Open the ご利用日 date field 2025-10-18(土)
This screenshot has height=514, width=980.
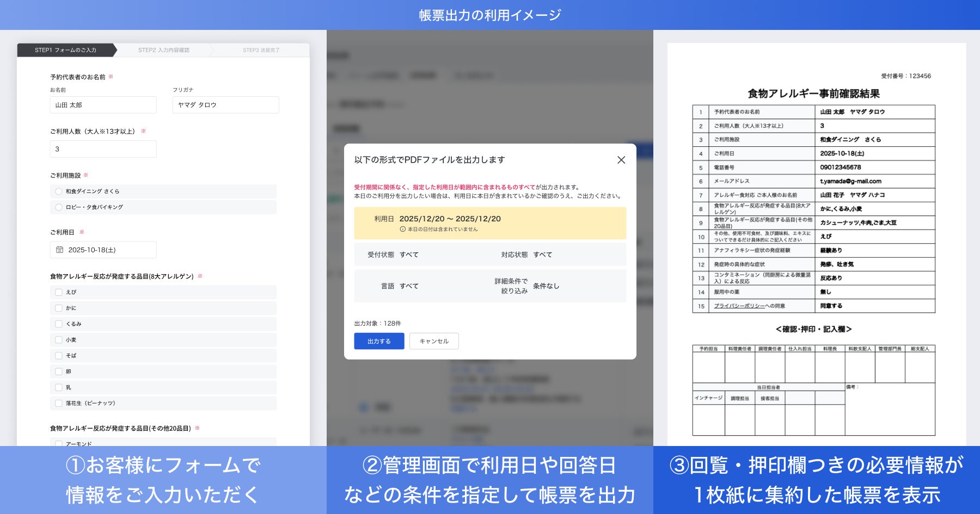pos(103,250)
